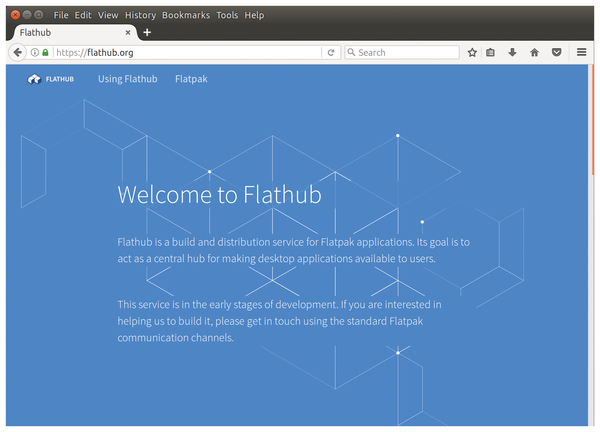Open the History menu
Viewport: 600px width, 432px height.
click(x=140, y=15)
